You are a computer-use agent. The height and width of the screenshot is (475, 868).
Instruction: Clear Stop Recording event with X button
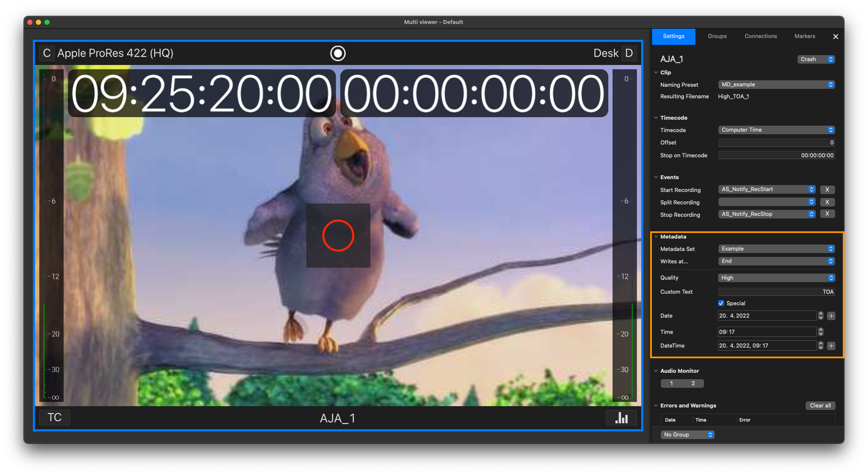click(827, 214)
